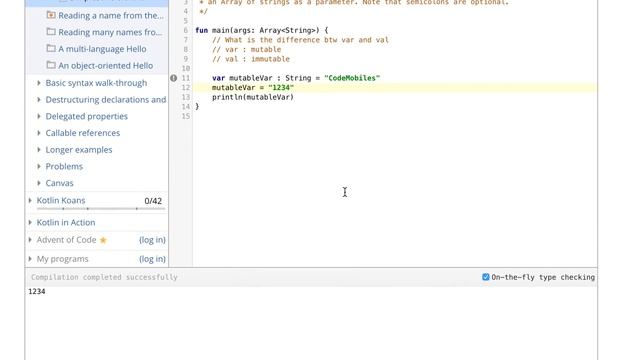Click Kotlin Koans progress bar
The width and height of the screenshot is (640, 360).
coord(101,209)
